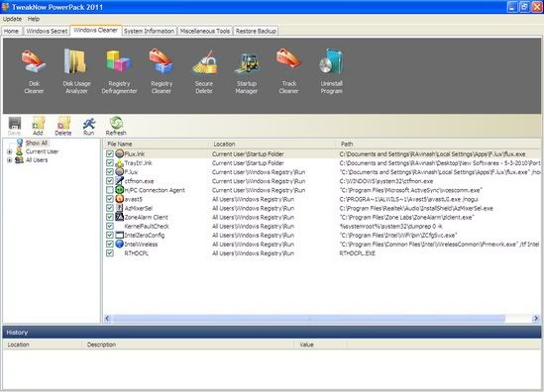Click the avast5 orange icon

coord(119,199)
